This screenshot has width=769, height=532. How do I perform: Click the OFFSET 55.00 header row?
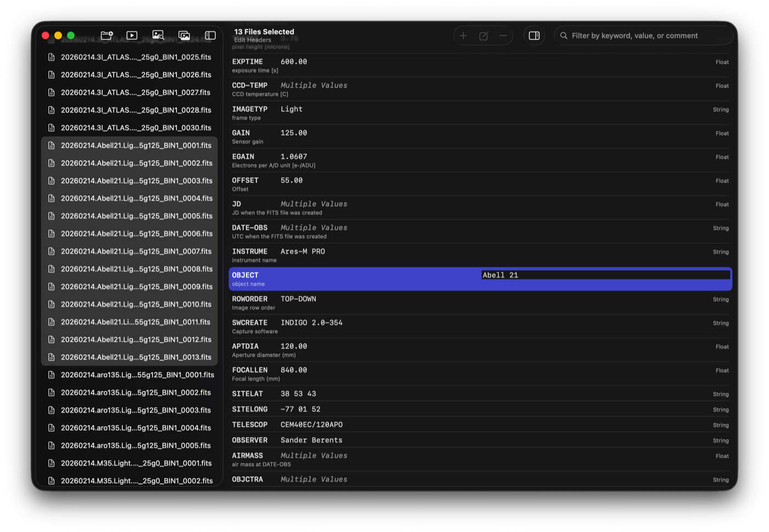click(481, 184)
